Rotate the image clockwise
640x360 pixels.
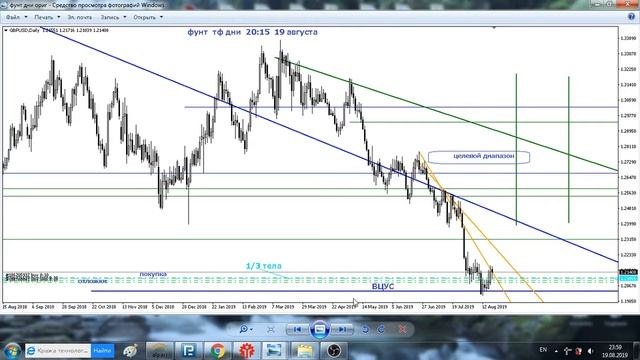(381, 329)
